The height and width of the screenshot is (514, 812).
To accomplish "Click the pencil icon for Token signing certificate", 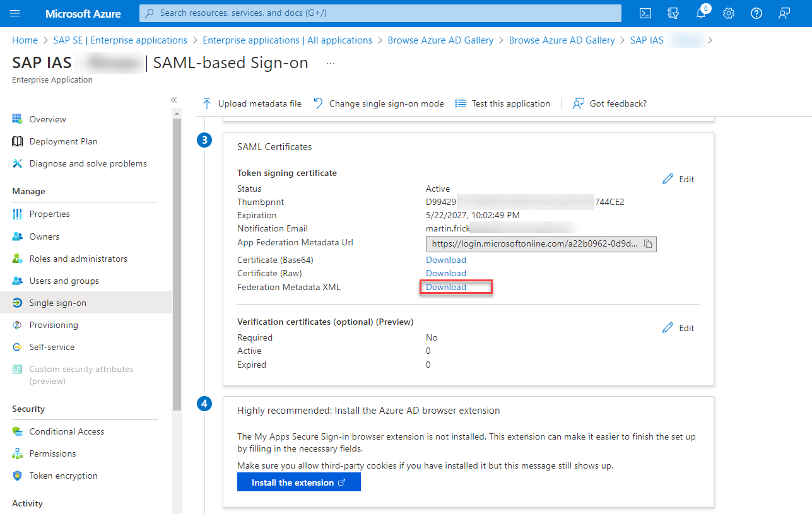I will 668,179.
